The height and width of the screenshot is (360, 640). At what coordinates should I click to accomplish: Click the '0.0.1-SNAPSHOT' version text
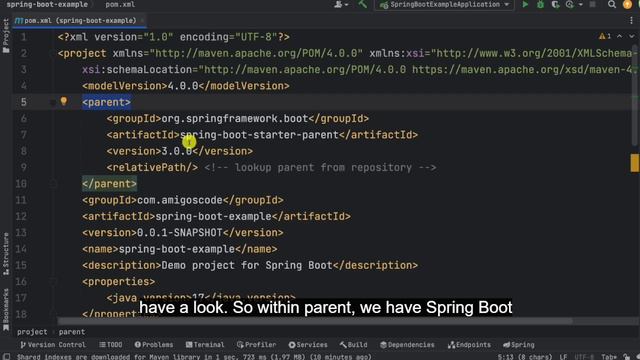click(x=180, y=233)
